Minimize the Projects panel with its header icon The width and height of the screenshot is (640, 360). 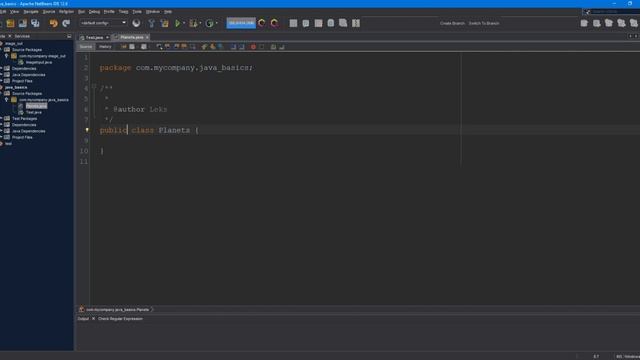click(69, 36)
